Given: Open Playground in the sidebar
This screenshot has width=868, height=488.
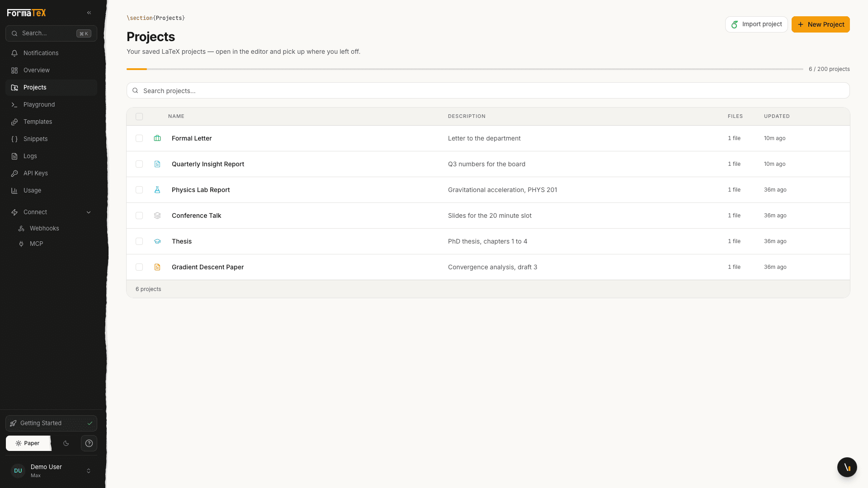Looking at the screenshot, I should click(x=51, y=104).
